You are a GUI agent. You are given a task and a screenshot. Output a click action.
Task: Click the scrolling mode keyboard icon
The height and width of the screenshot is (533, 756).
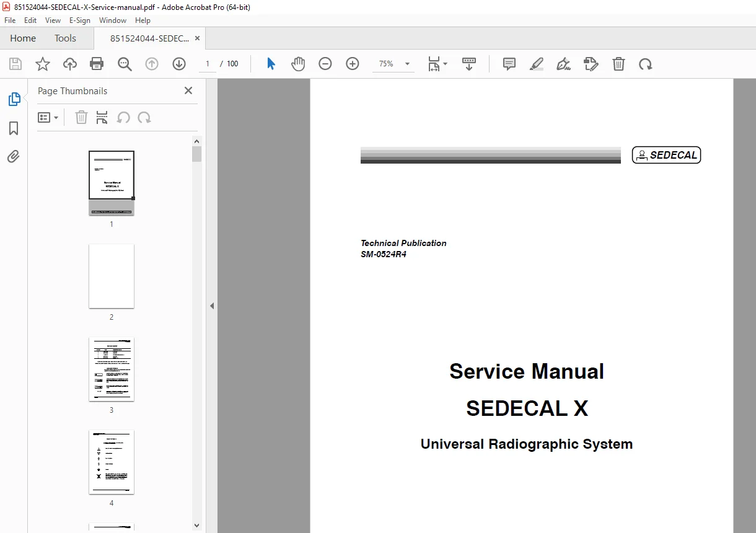[x=469, y=64]
